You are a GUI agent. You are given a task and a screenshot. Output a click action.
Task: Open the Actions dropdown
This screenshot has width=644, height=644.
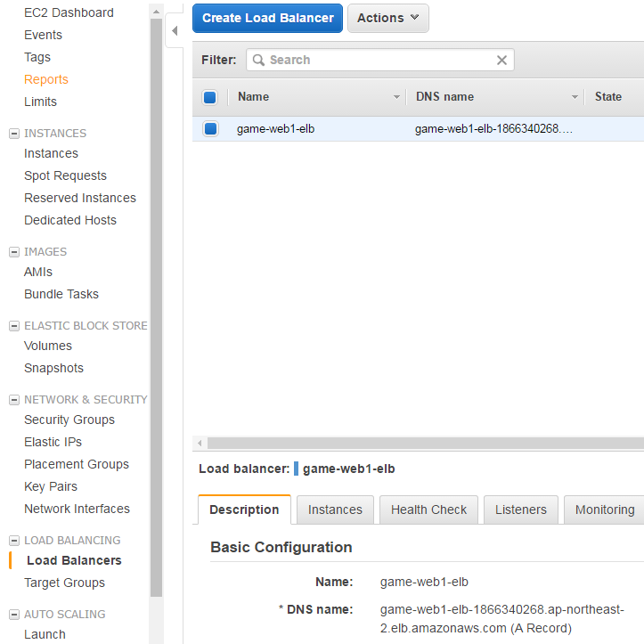coord(387,18)
